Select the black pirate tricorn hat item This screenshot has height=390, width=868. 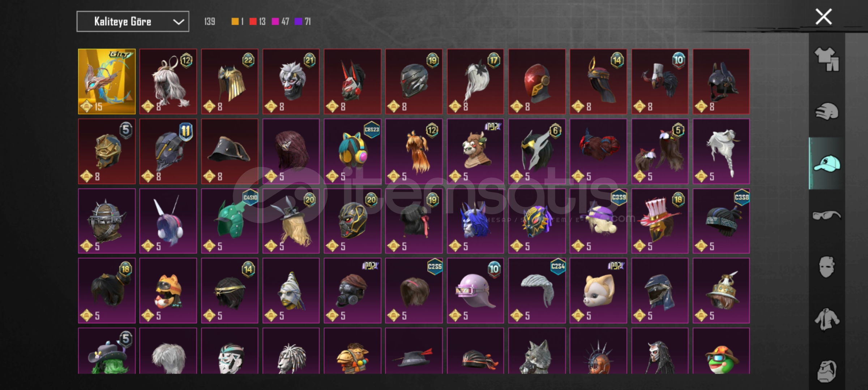tap(230, 151)
